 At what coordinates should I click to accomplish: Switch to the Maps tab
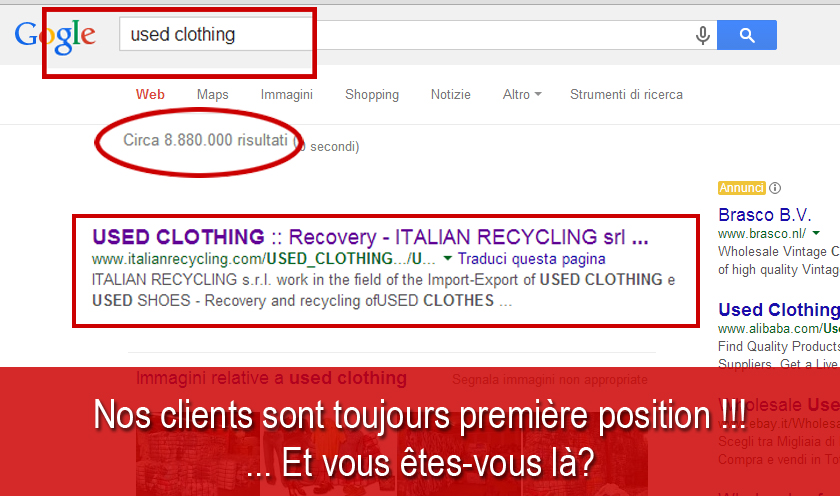pyautogui.click(x=213, y=95)
